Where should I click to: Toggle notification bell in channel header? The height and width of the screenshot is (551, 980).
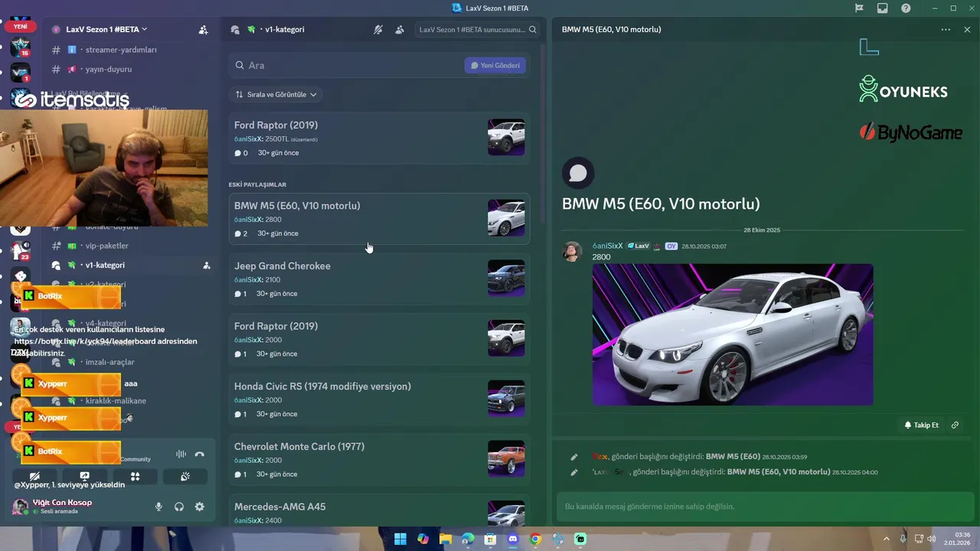378,30
